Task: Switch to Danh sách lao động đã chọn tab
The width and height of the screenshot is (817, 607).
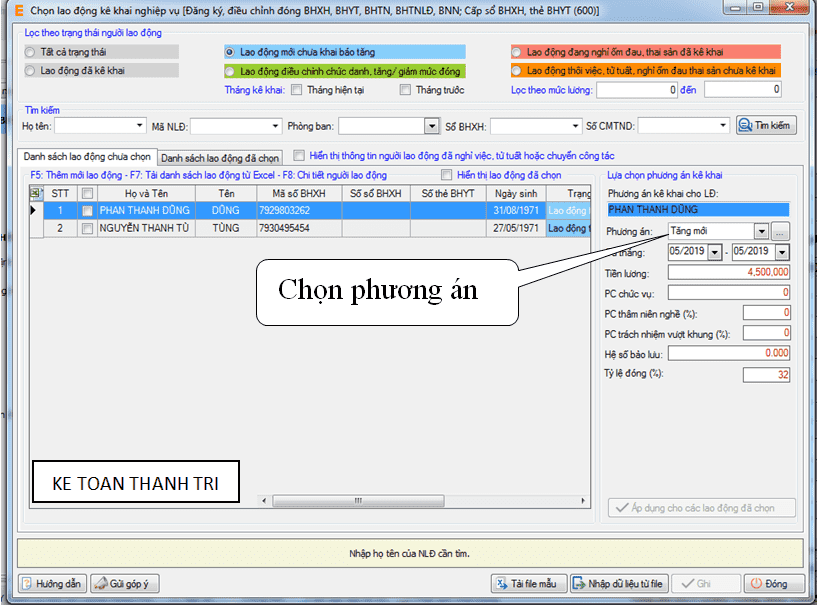Action: 220,158
